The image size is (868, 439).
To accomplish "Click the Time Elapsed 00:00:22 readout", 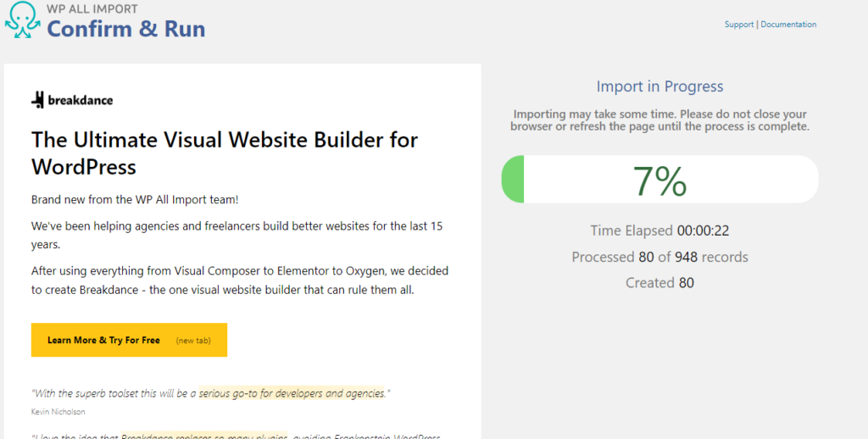I will pos(659,231).
